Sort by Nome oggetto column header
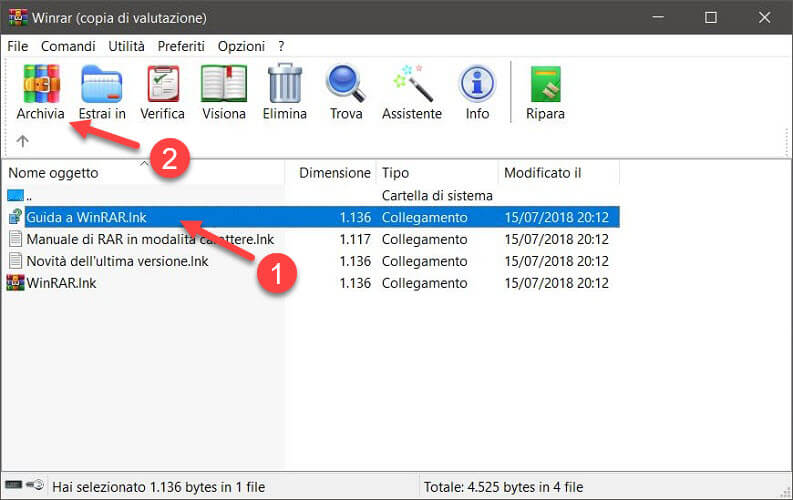 (144, 173)
